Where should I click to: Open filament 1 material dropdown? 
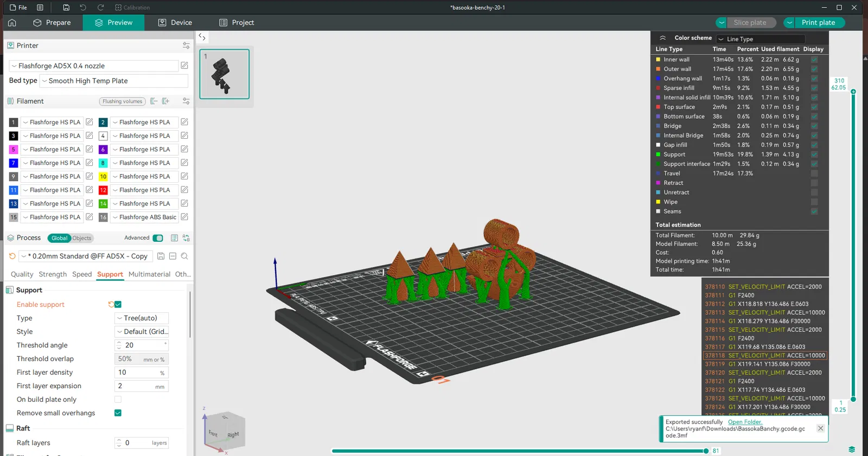[52, 122]
